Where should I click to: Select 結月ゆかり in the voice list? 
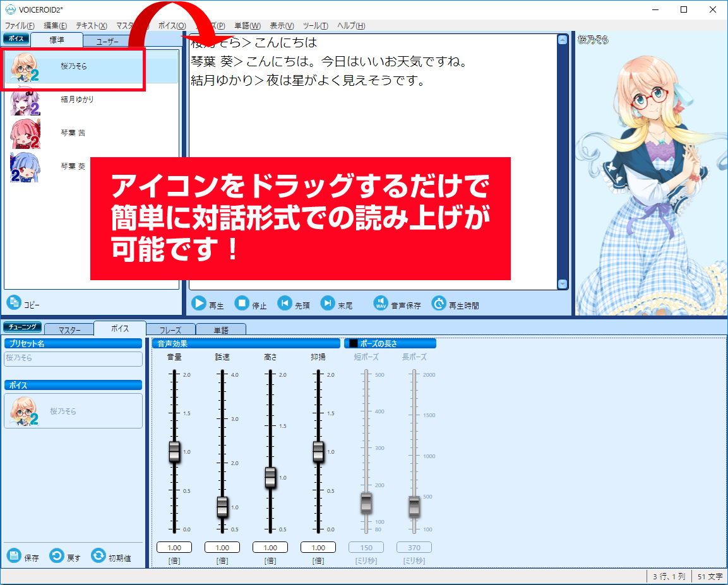(x=92, y=100)
